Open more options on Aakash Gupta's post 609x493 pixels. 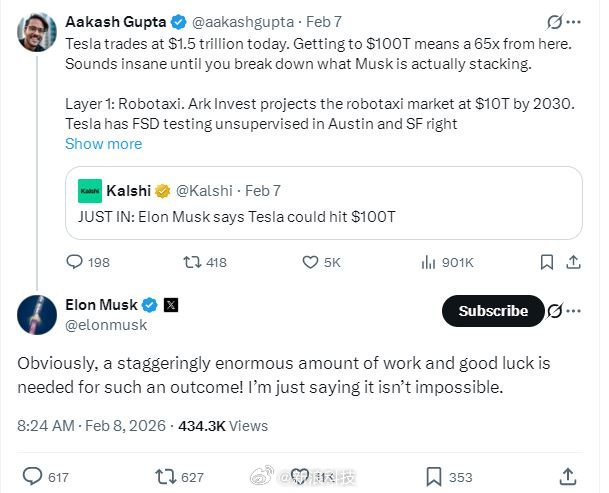pyautogui.click(x=574, y=20)
